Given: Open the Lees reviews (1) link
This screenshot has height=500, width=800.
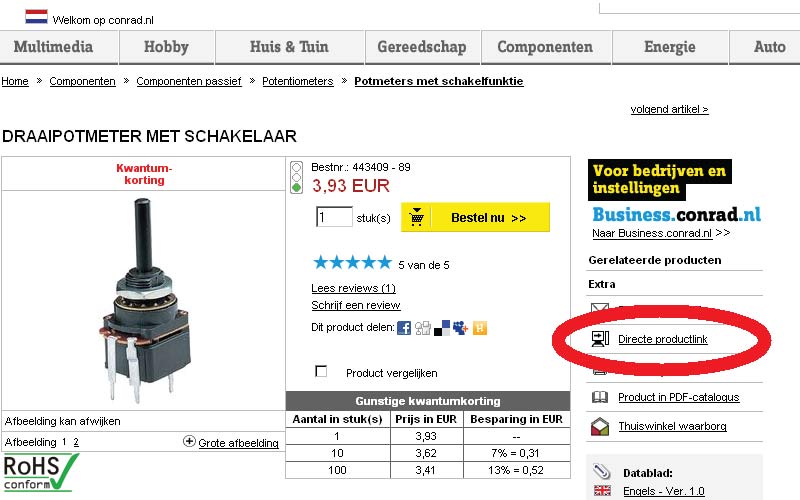Looking at the screenshot, I should click(353, 288).
